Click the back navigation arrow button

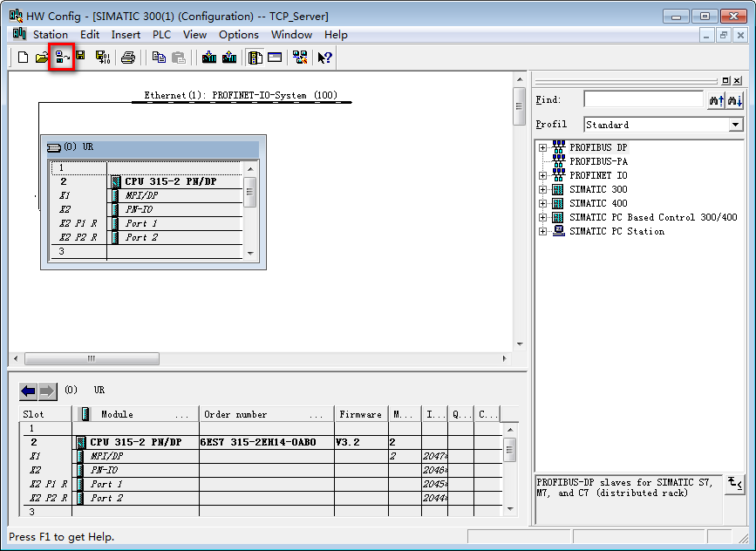(29, 391)
